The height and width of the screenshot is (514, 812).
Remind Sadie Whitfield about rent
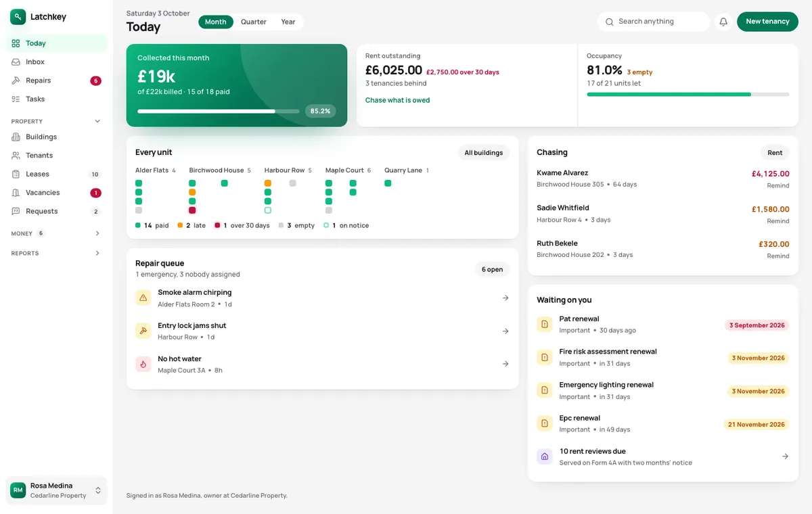coord(778,221)
